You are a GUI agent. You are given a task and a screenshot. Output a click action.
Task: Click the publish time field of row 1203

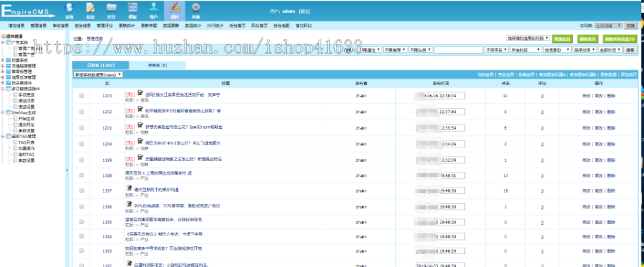coord(440,95)
